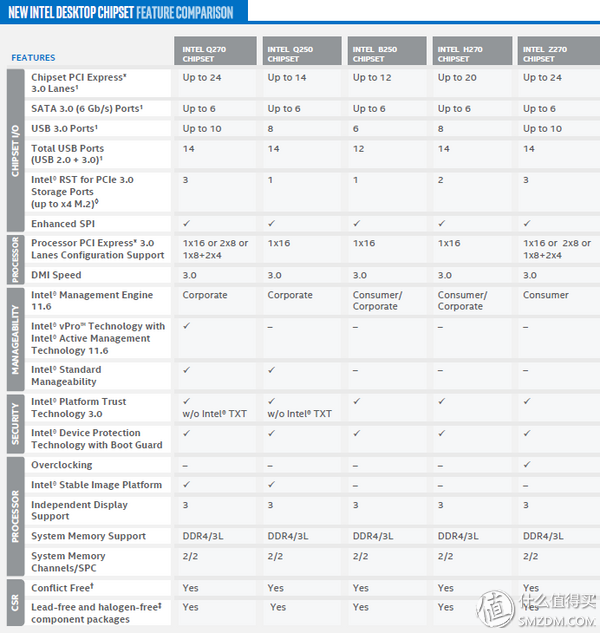This screenshot has width=600, height=633.
Task: Click Enhanced SPI checkmark under Z270
Action: click(526, 224)
